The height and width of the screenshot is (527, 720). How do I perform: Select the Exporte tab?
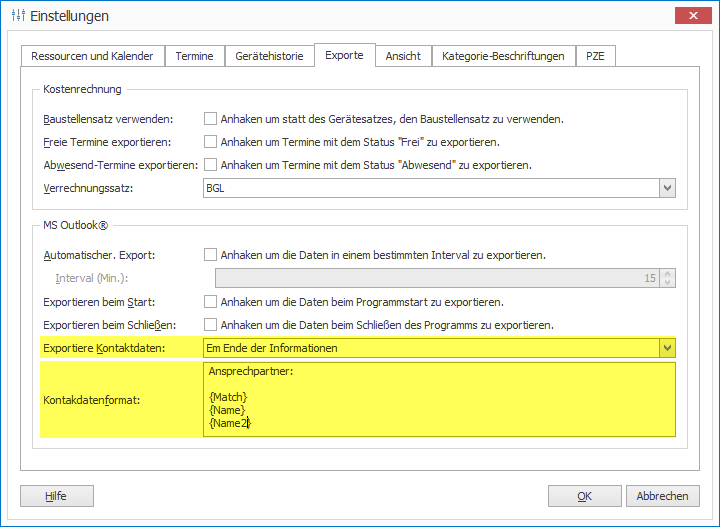pos(344,55)
